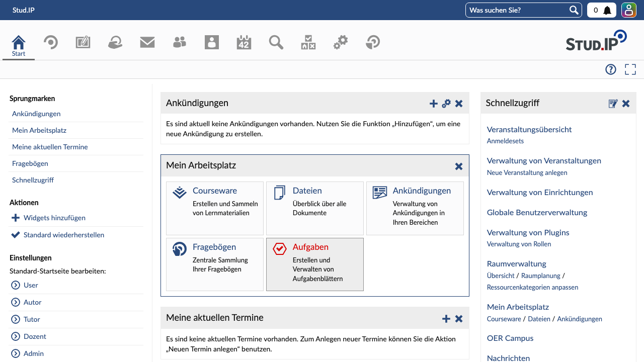Open the Tools blocks icon in navigation
This screenshot has height=362, width=644.
[x=308, y=42]
